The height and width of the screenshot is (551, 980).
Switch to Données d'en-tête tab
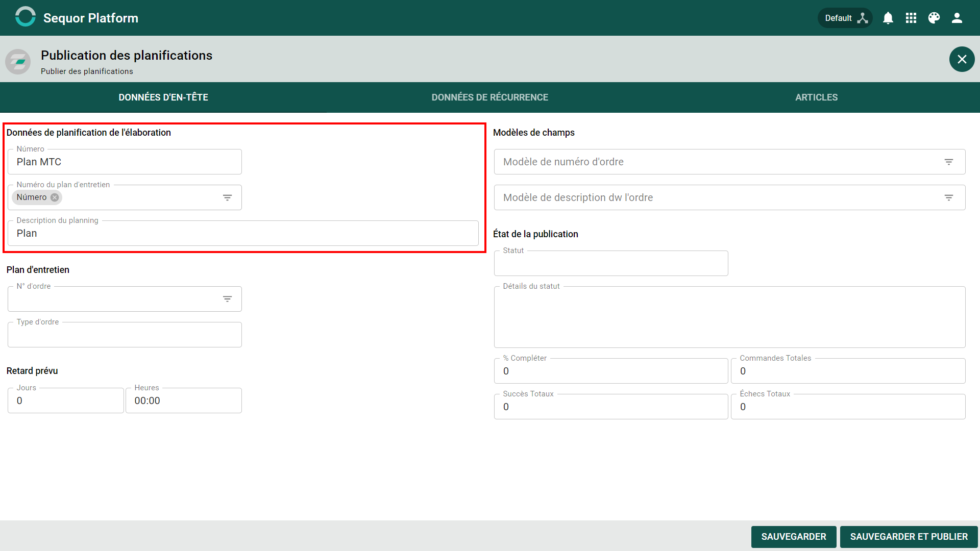[x=163, y=97]
